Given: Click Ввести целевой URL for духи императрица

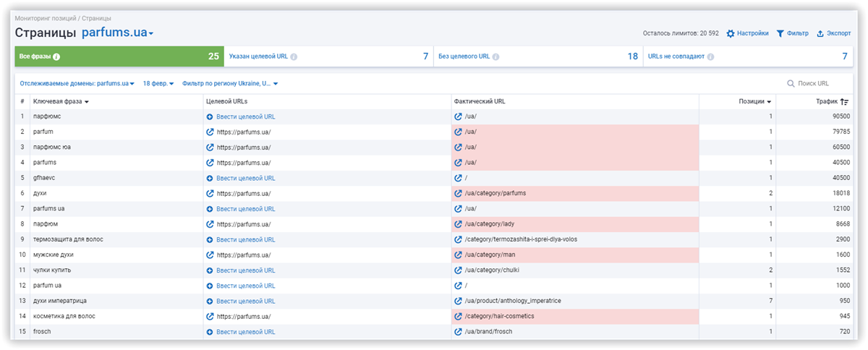Looking at the screenshot, I should (x=246, y=301).
